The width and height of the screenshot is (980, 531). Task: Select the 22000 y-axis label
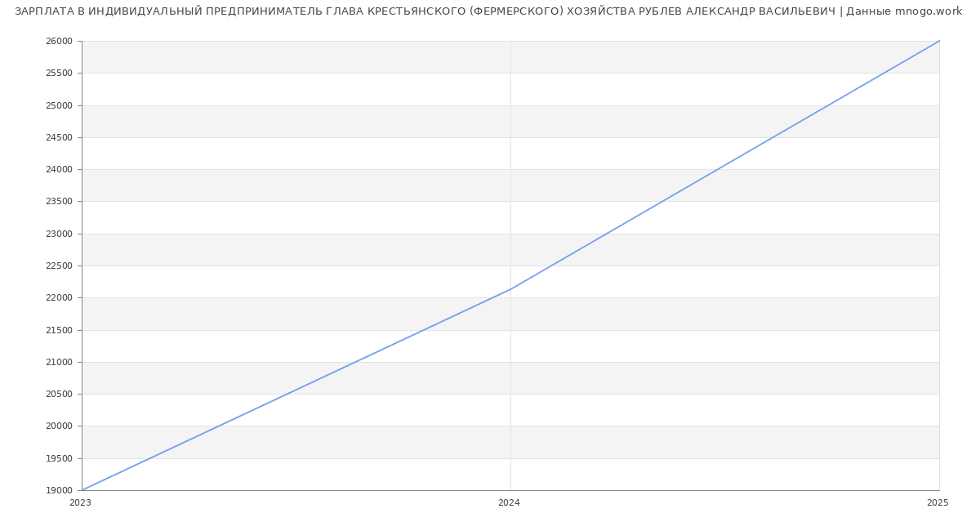tap(60, 298)
